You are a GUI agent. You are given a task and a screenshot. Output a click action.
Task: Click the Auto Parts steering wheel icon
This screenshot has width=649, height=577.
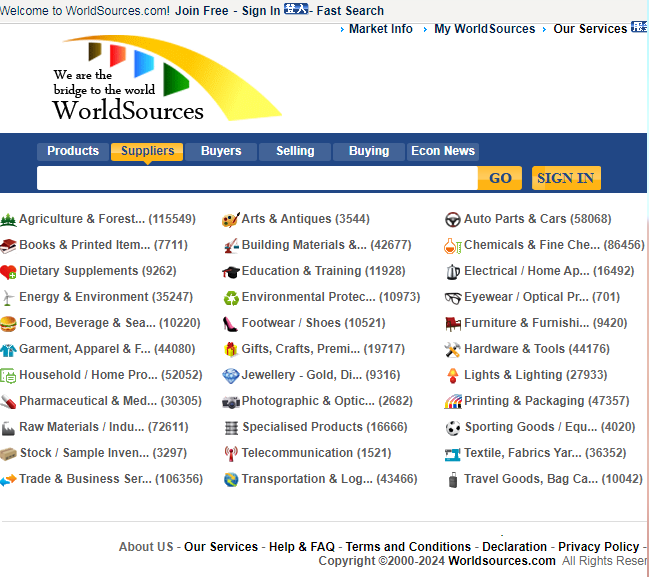pyautogui.click(x=453, y=219)
